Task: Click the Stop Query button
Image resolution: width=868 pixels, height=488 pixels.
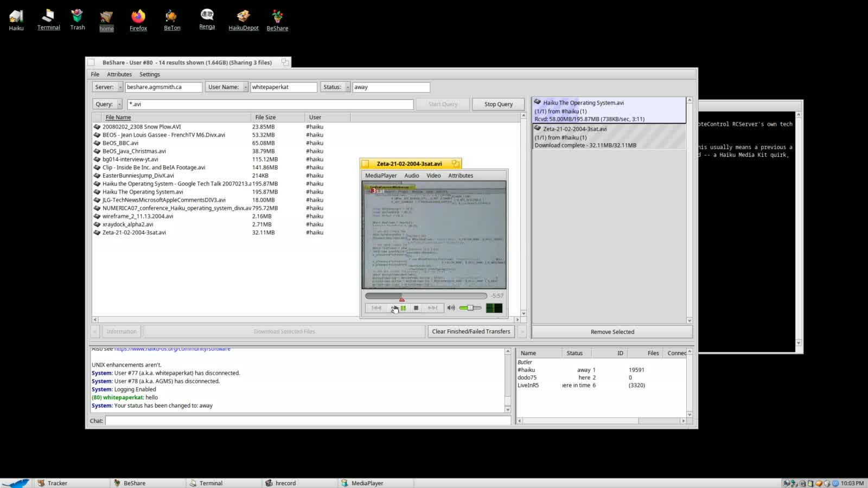Action: (498, 104)
